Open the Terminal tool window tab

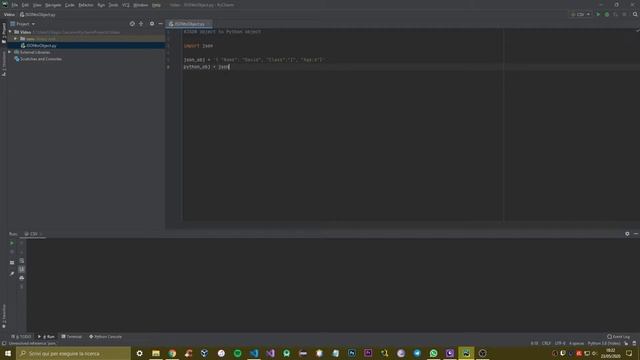pyautogui.click(x=71, y=337)
